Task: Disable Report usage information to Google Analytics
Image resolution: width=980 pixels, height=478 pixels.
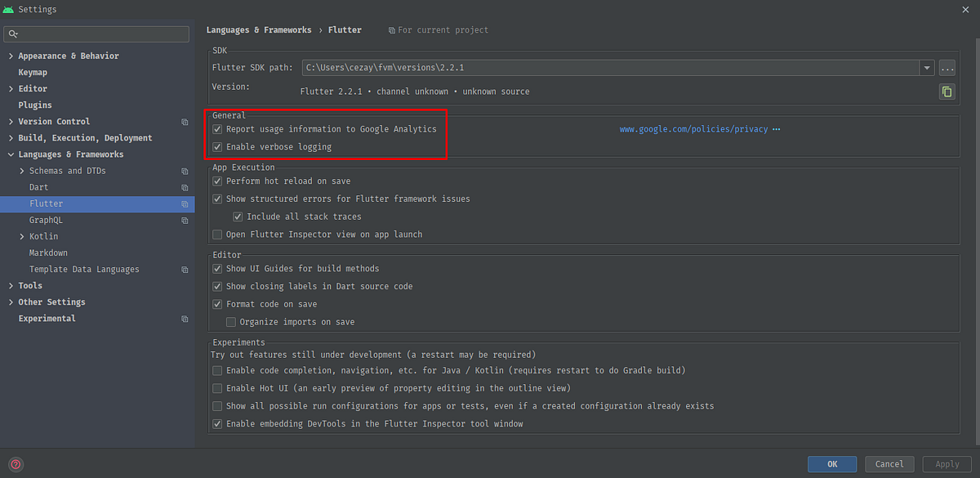Action: coord(217,128)
